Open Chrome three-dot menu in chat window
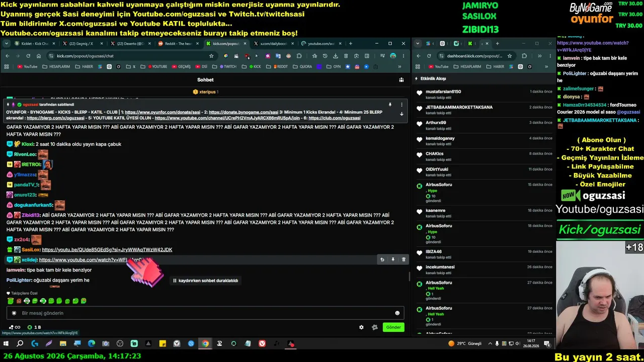This screenshot has width=644, height=362. [x=404, y=56]
